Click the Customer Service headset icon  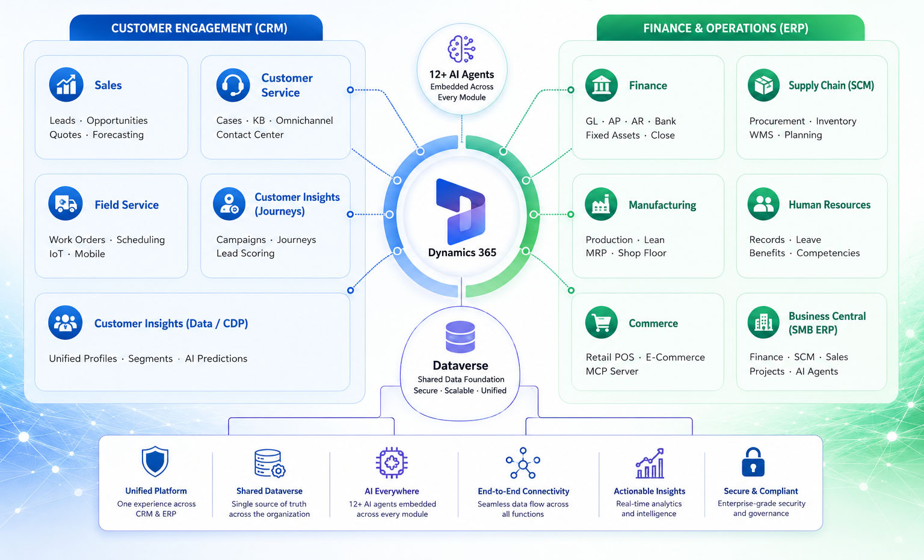point(233,85)
